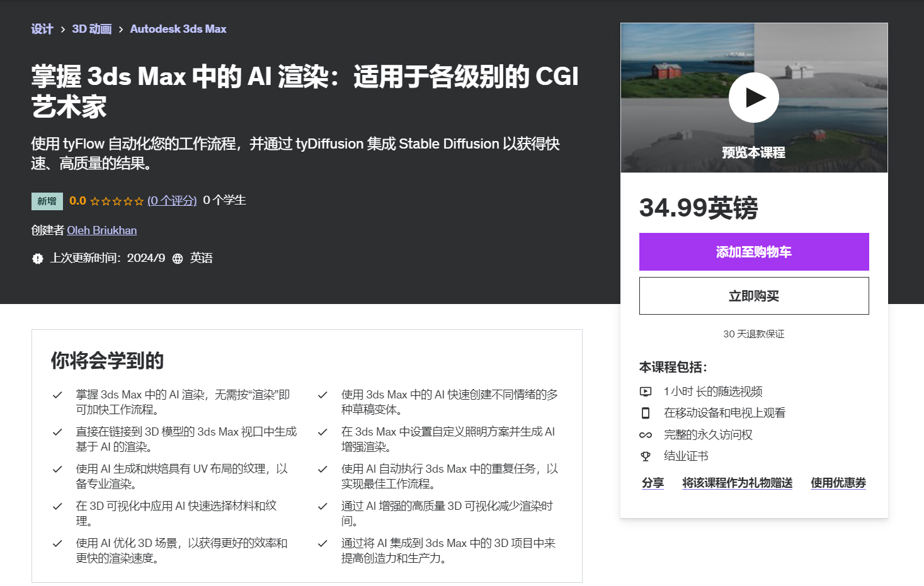Click the infinity lifetime access icon
Image resolution: width=924 pixels, height=586 pixels.
tap(646, 435)
